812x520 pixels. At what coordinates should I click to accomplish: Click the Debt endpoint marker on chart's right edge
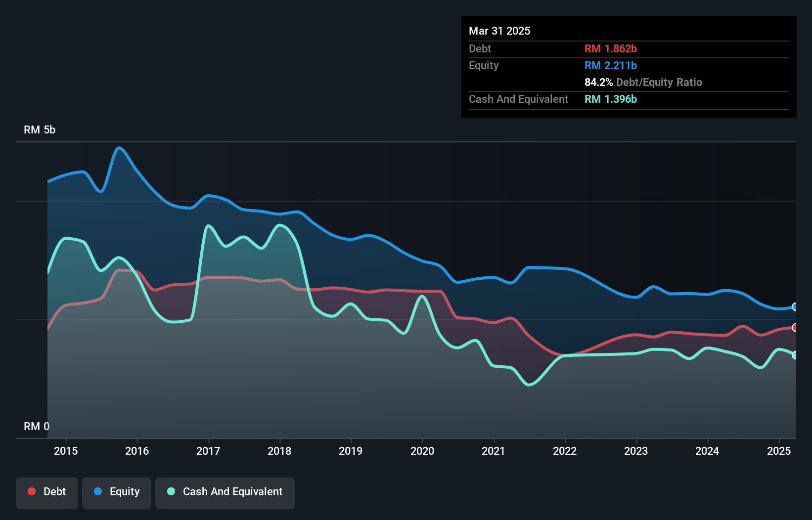pos(794,327)
